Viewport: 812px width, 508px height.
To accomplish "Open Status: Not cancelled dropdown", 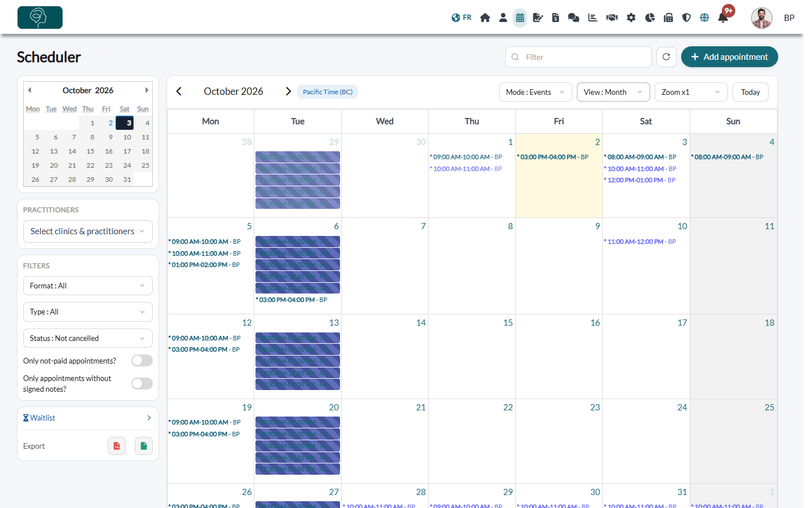I will tap(88, 338).
